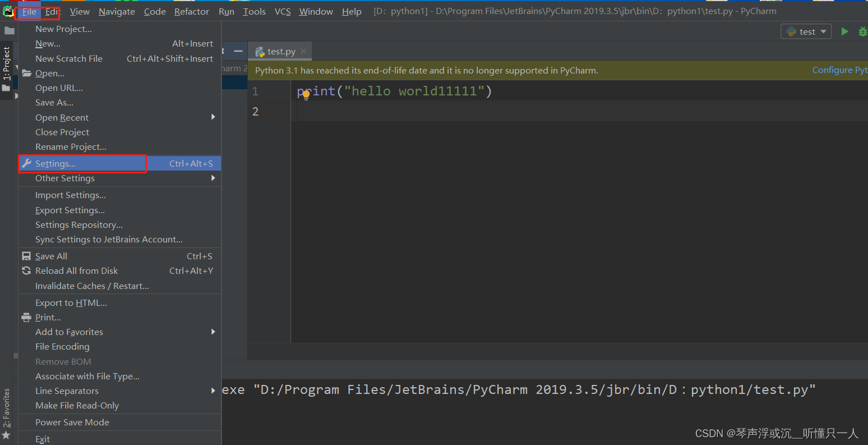Choose Associate with File Type...

point(120,376)
